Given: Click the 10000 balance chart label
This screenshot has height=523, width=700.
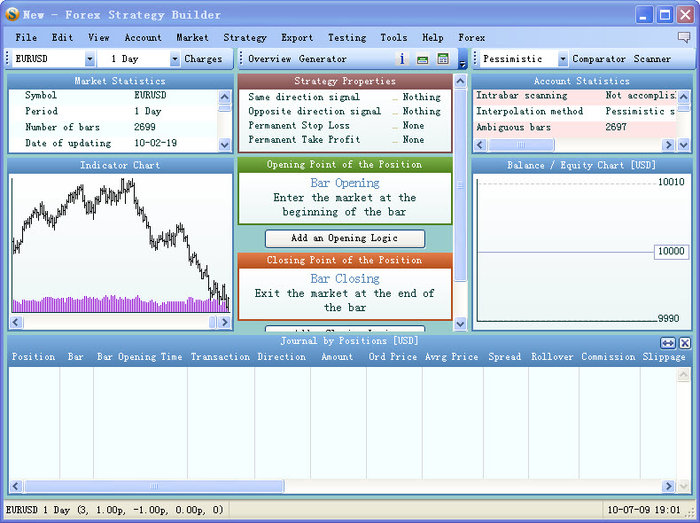Looking at the screenshot, I should tap(671, 251).
